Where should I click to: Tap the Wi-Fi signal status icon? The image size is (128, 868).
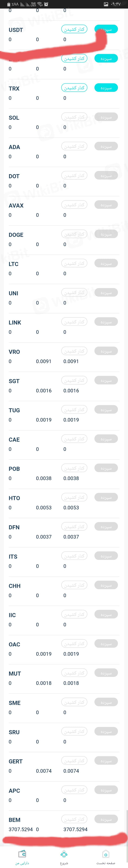(40, 4)
